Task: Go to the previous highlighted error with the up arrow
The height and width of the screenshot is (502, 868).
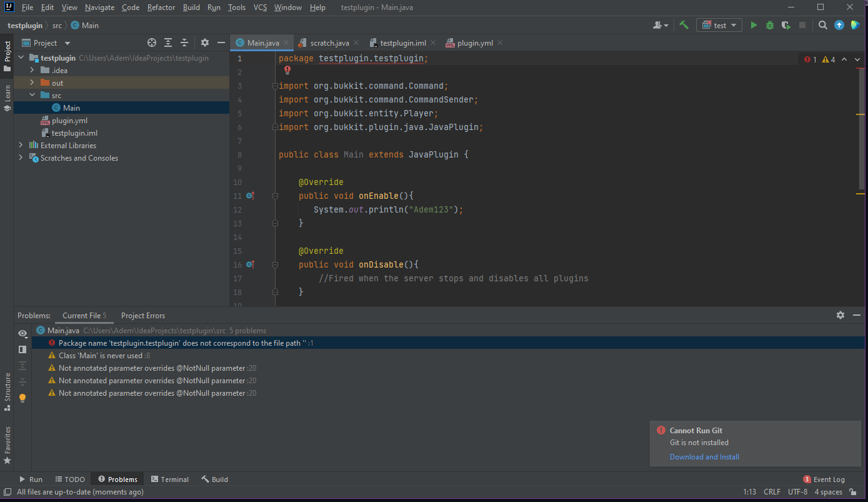Action: [x=844, y=59]
